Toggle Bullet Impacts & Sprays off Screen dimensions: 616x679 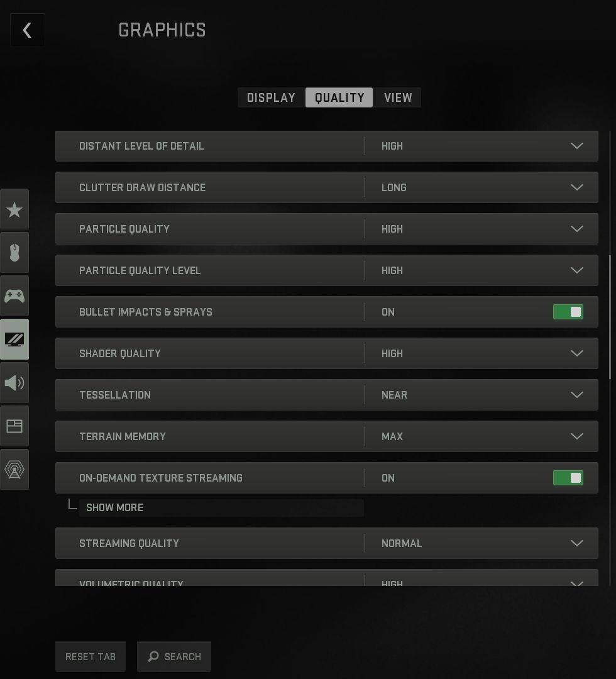[x=568, y=312]
